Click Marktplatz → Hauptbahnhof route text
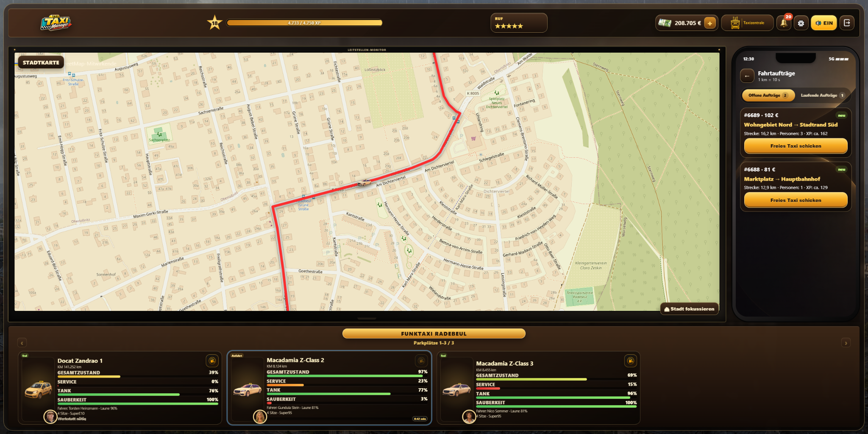Screen dimensions: 868x434 tap(782, 179)
